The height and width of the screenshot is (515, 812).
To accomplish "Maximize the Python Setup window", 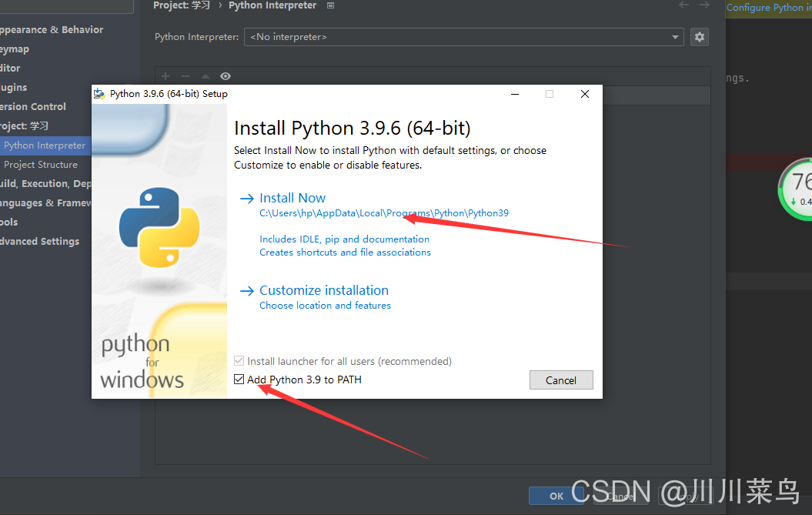I will 550,94.
